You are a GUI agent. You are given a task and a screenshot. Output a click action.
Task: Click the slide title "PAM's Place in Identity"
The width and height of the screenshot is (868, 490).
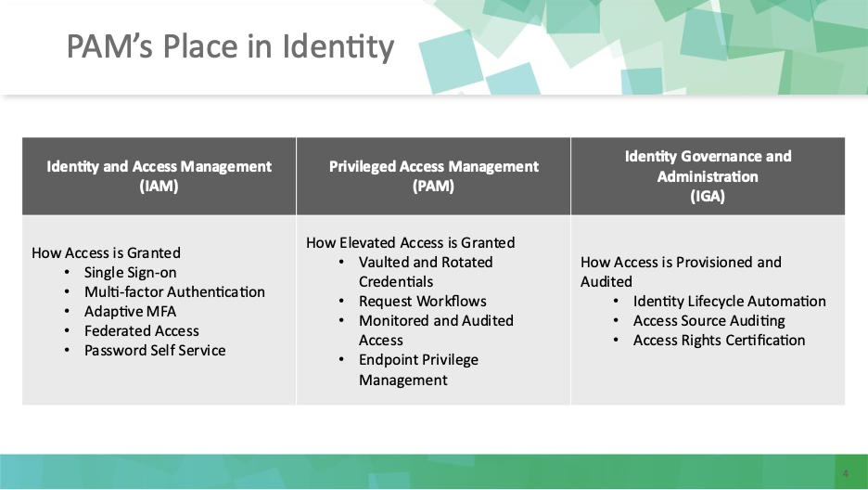click(230, 46)
